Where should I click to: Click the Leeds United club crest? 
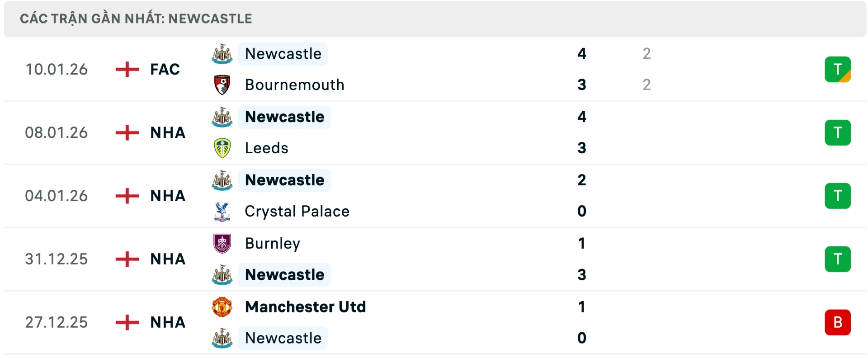pos(222,148)
